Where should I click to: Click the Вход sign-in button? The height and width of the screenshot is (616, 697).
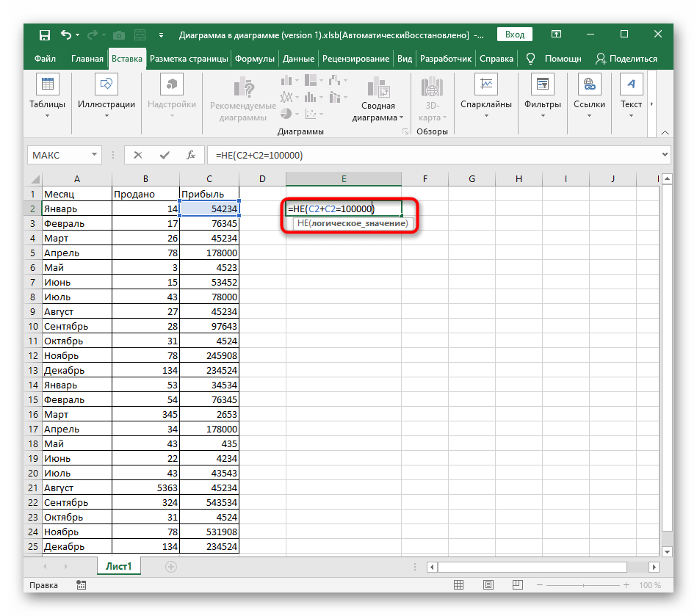point(515,35)
